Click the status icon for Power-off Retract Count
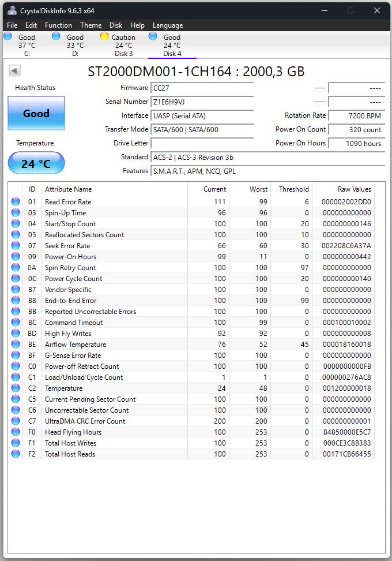Viewport: 392px width, 561px height. click(x=16, y=366)
